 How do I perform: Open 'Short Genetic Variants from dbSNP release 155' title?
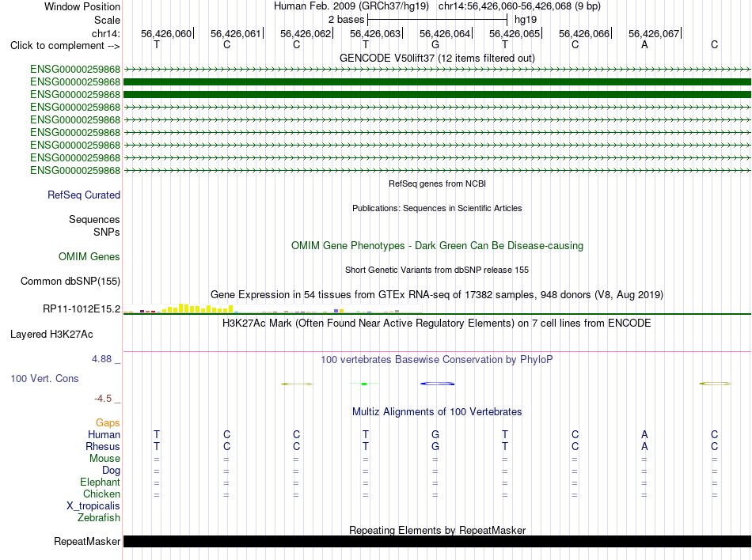click(437, 270)
